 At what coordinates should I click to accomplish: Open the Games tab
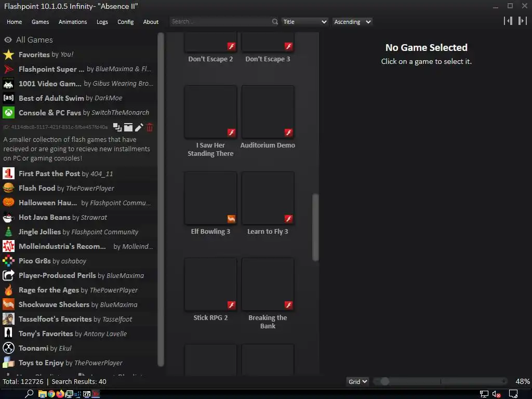tap(40, 22)
